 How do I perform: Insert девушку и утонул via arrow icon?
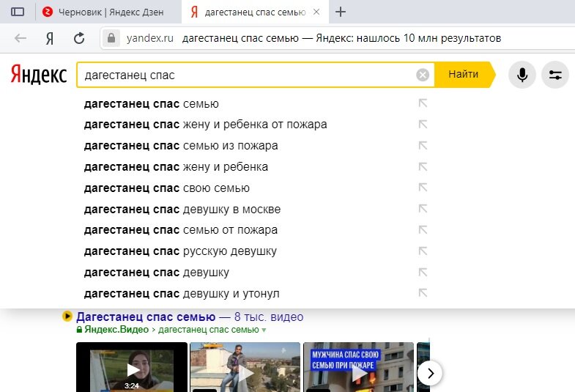point(423,293)
